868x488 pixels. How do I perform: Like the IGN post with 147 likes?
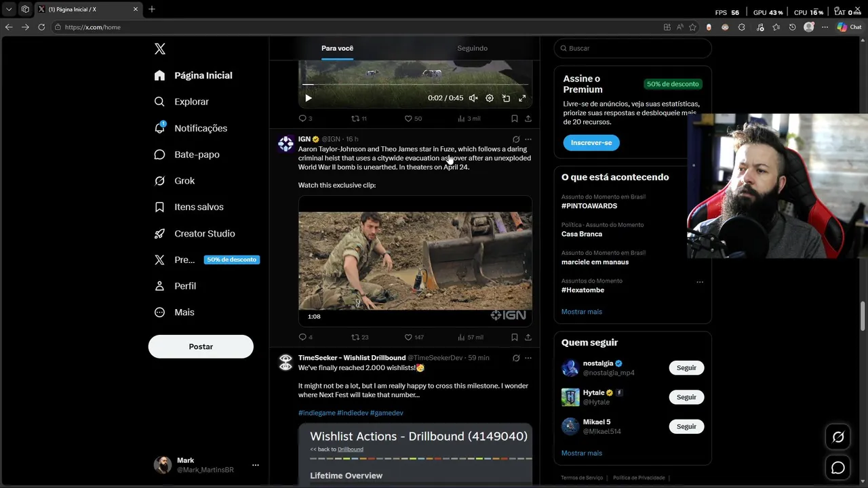point(414,337)
